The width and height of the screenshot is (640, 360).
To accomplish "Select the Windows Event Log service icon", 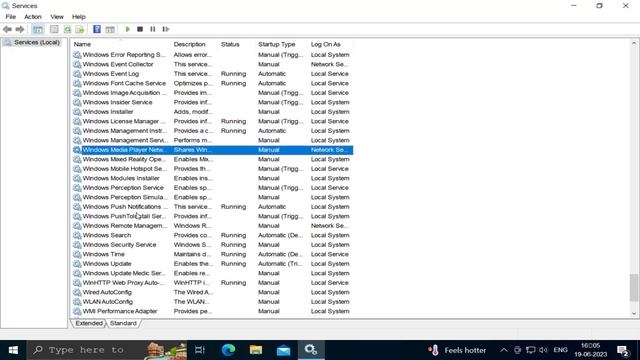I will click(77, 74).
